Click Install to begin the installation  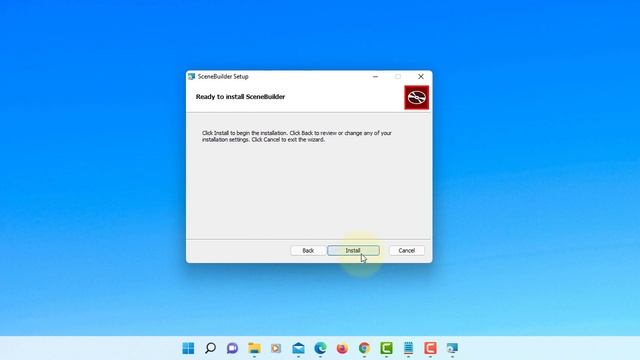[353, 250]
